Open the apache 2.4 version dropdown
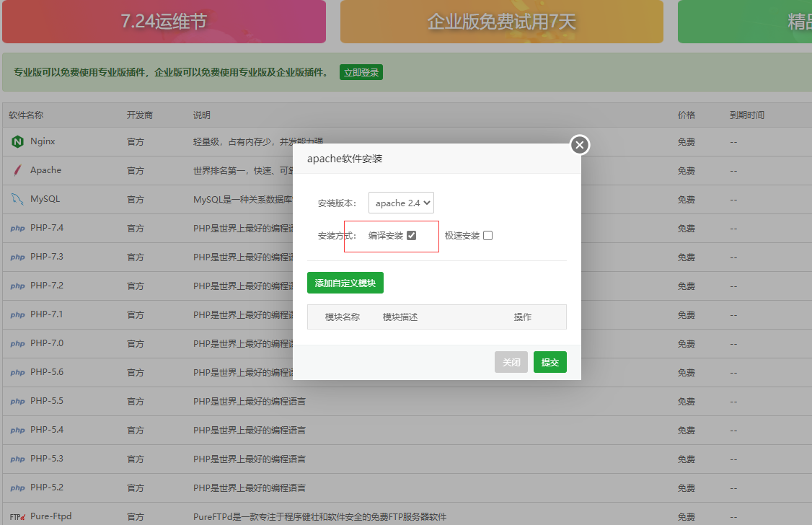 pyautogui.click(x=402, y=203)
